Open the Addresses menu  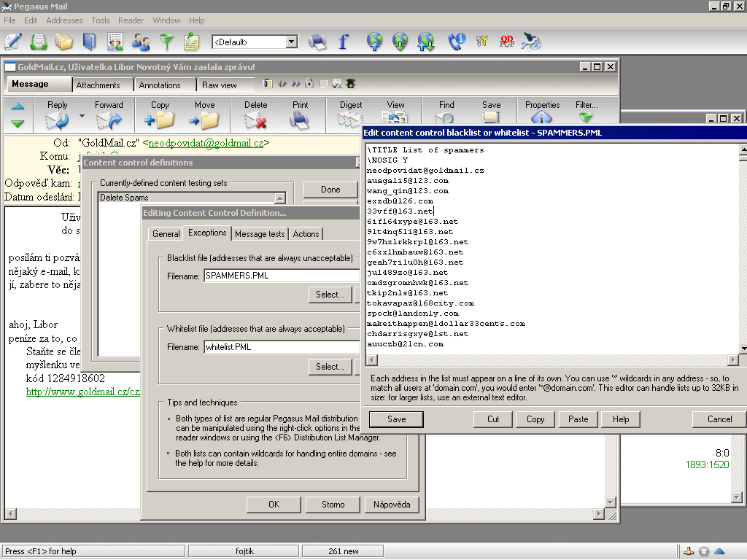click(x=64, y=20)
